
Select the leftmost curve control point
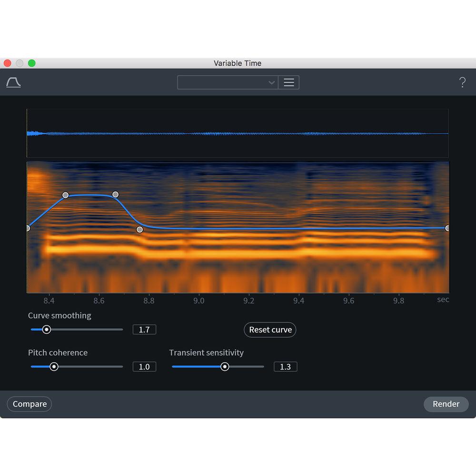pos(28,228)
